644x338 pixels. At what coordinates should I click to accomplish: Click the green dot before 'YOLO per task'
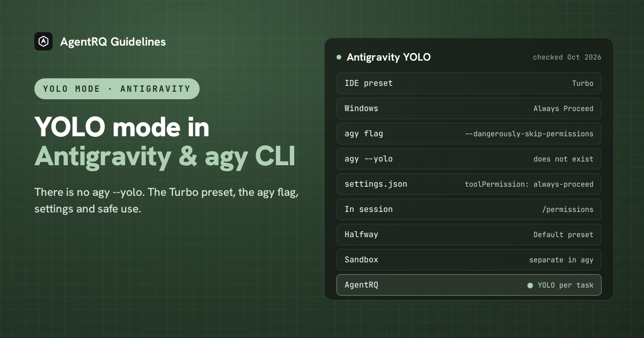[530, 285]
